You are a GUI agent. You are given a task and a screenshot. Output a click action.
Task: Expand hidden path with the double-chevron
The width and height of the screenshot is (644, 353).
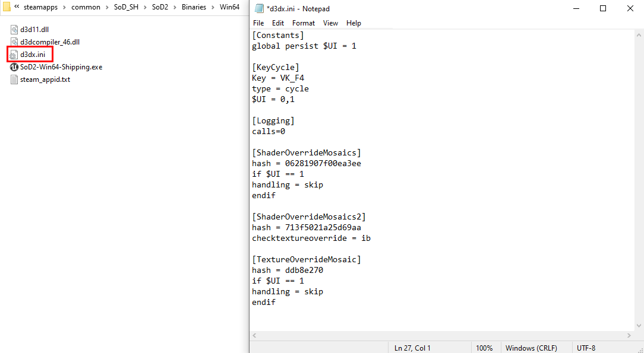pyautogui.click(x=17, y=7)
